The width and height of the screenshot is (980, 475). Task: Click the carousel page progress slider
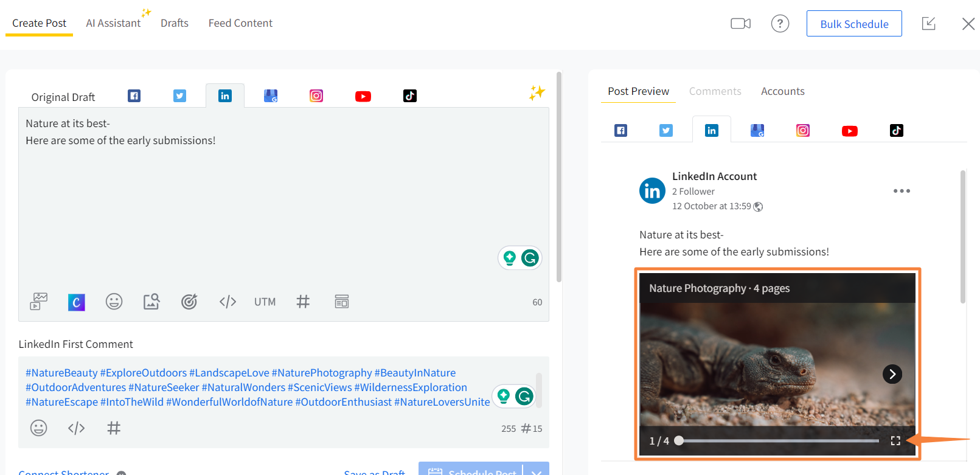[x=779, y=441]
